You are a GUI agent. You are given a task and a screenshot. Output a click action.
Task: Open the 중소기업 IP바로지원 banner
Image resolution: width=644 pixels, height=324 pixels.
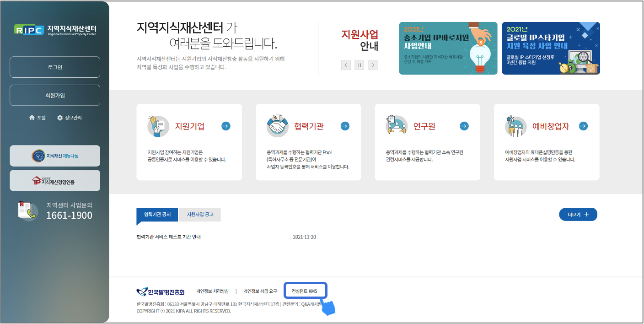(448, 48)
